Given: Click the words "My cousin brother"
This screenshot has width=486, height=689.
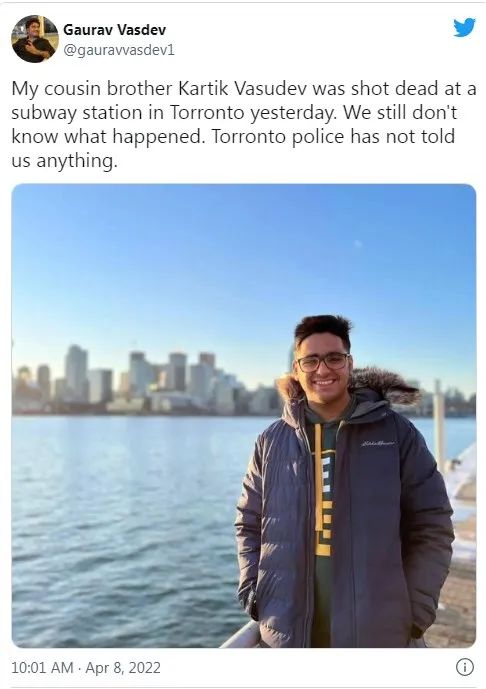Looking at the screenshot, I should click(x=92, y=89).
